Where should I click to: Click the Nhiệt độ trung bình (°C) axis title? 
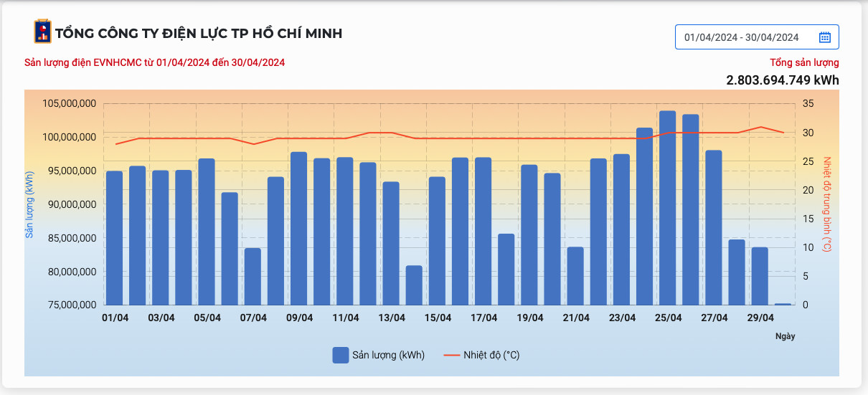pos(826,204)
